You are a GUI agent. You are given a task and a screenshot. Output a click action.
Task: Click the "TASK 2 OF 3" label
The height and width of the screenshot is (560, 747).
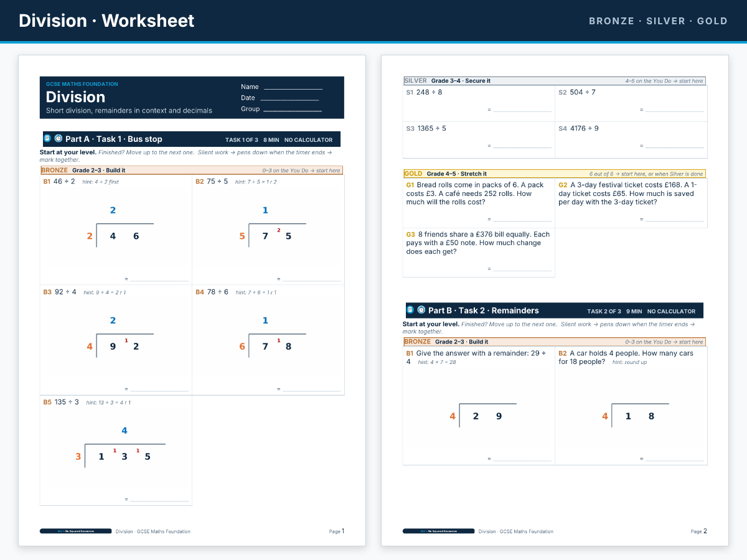coord(604,311)
